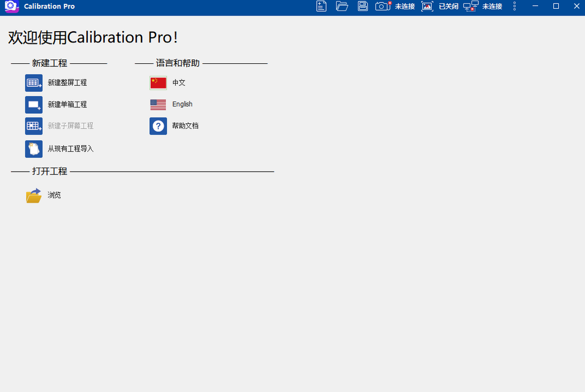Screen dimensions: 585x392
Task: Switch language to 中文
Action: tap(168, 83)
